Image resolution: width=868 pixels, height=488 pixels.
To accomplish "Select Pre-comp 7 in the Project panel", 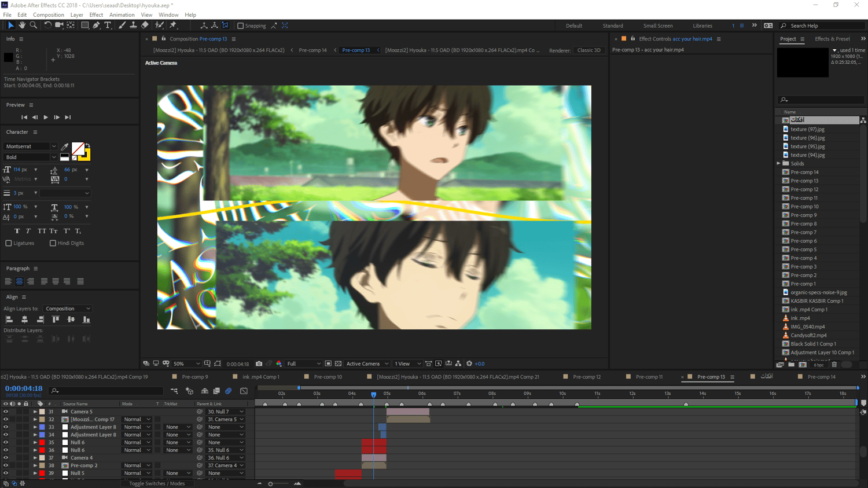I will 803,232.
